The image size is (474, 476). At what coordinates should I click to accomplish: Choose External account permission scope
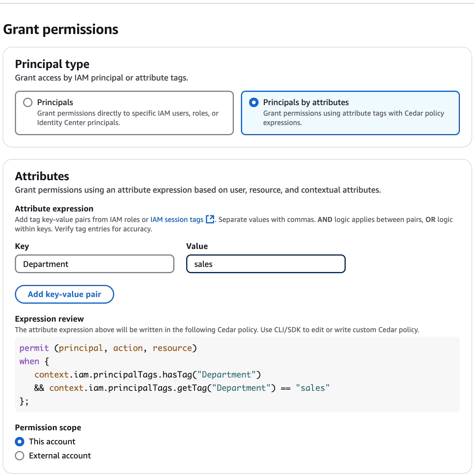(x=19, y=455)
